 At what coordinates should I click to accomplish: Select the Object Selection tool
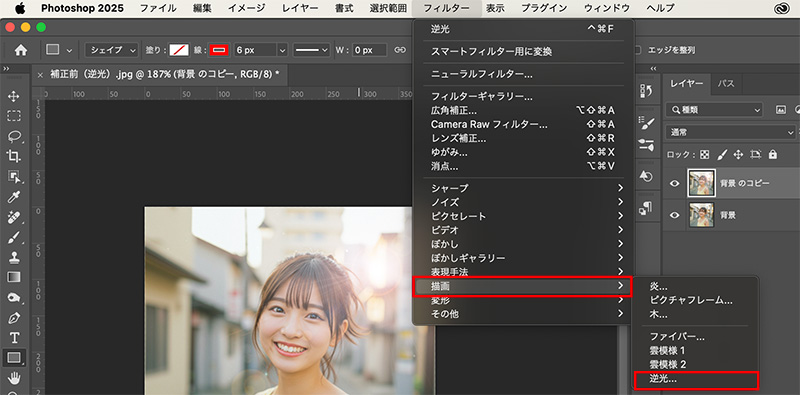(14, 177)
